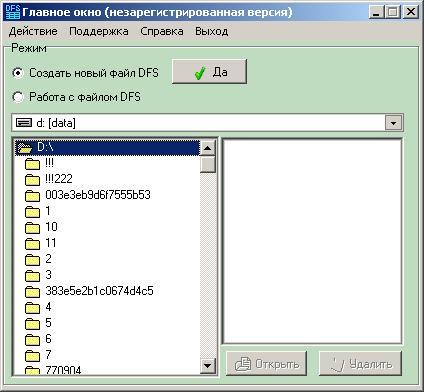Viewport: 424px width, 392px height.
Task: Click the folder icon next to '7'
Action: (32, 355)
